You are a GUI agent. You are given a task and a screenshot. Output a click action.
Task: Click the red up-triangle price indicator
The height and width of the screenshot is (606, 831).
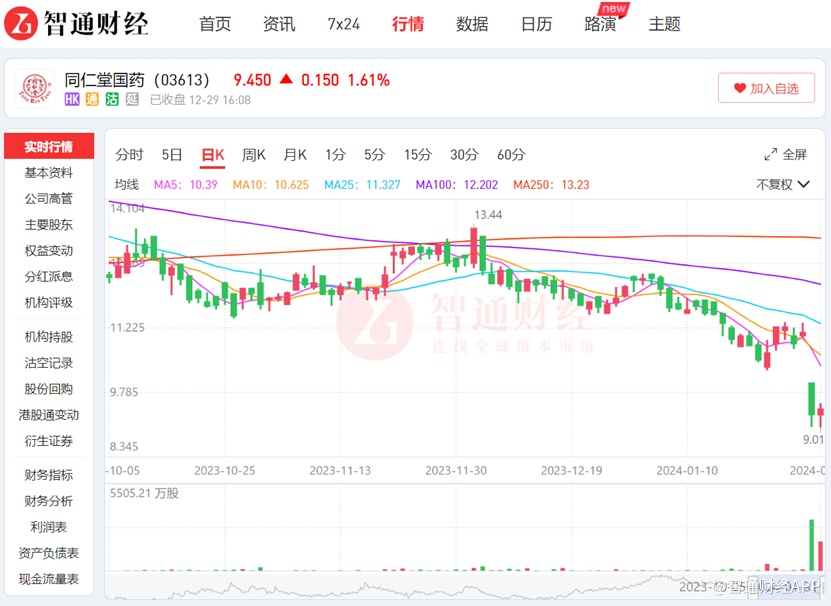point(286,79)
